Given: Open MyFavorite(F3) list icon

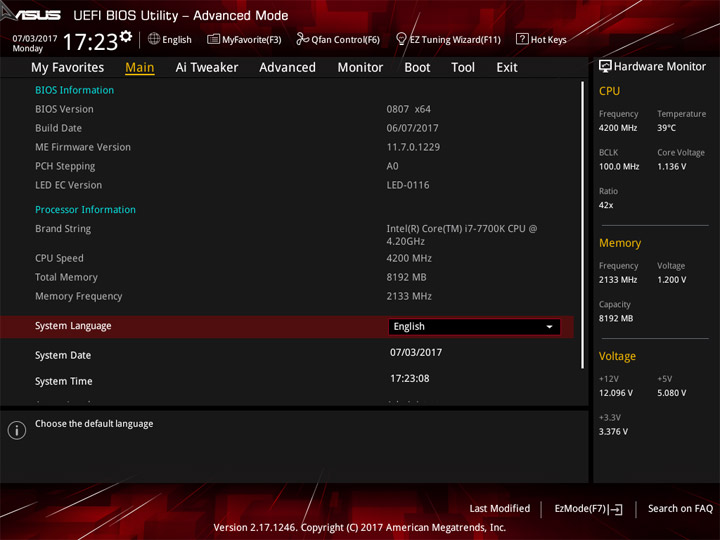Looking at the screenshot, I should 213,39.
